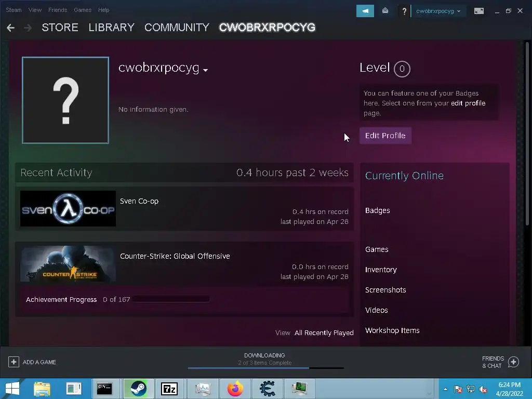Launch Firefox from the taskbar
This screenshot has width=532, height=399.
pyautogui.click(x=235, y=389)
